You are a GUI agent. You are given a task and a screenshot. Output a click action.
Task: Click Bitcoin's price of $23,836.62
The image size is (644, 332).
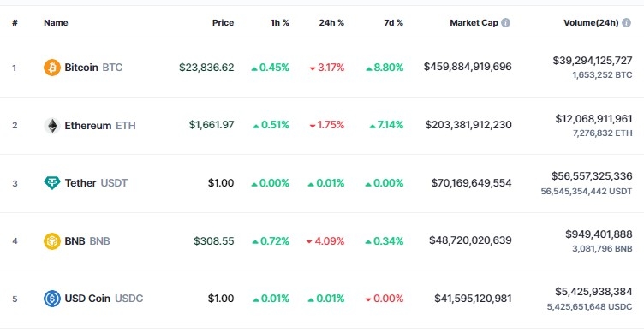tap(206, 68)
